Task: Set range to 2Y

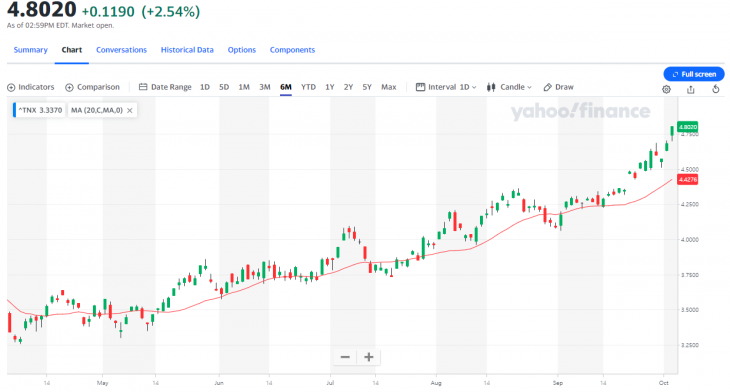Action: point(348,87)
